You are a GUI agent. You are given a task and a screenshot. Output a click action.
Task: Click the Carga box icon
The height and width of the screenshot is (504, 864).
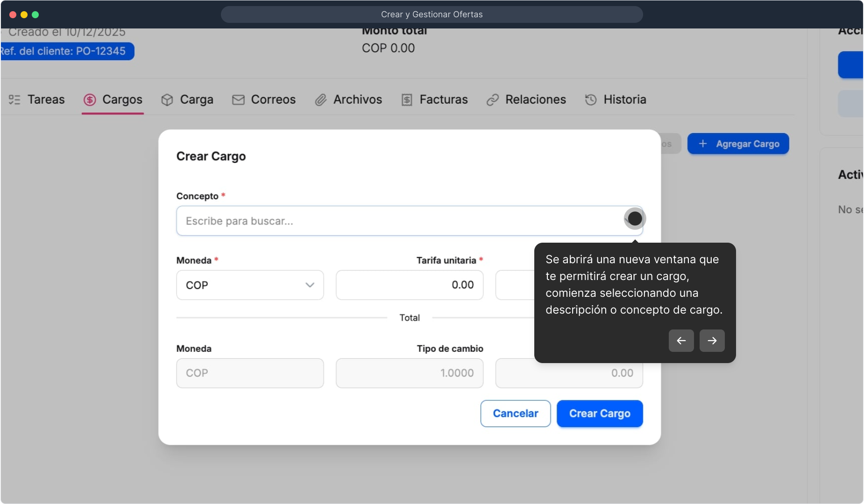(167, 100)
